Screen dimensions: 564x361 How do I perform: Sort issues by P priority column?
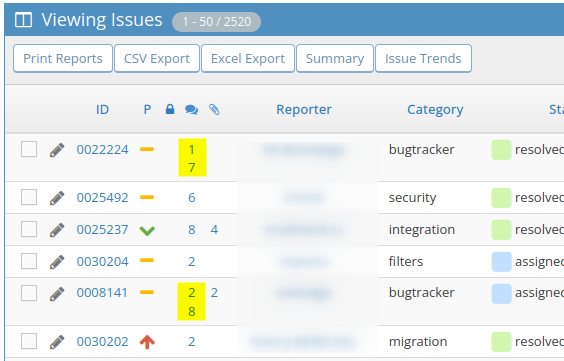point(147,110)
